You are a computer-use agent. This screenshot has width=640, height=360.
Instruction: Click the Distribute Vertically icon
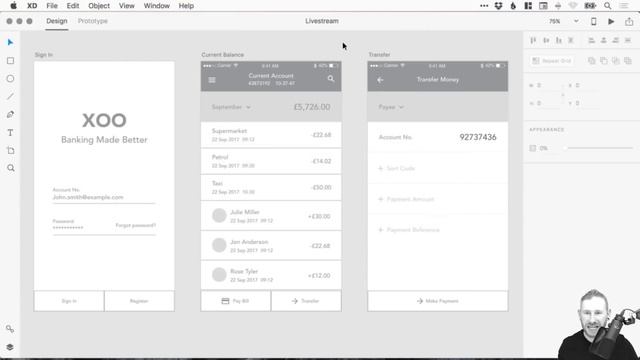point(571,40)
